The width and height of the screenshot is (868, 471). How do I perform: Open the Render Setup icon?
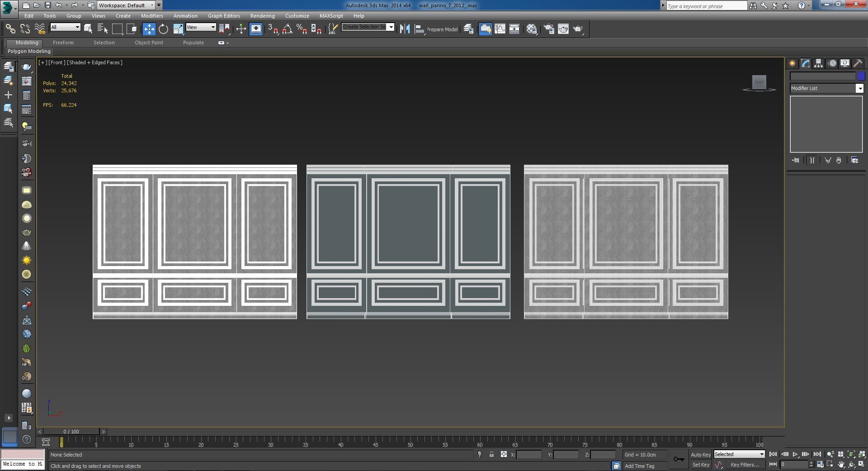click(x=549, y=29)
